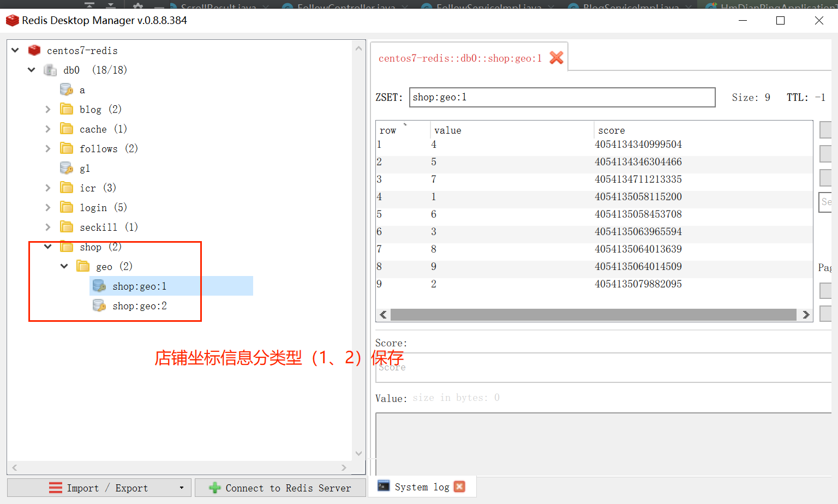Click the icr folder icon
The height and width of the screenshot is (504, 838).
coord(67,188)
